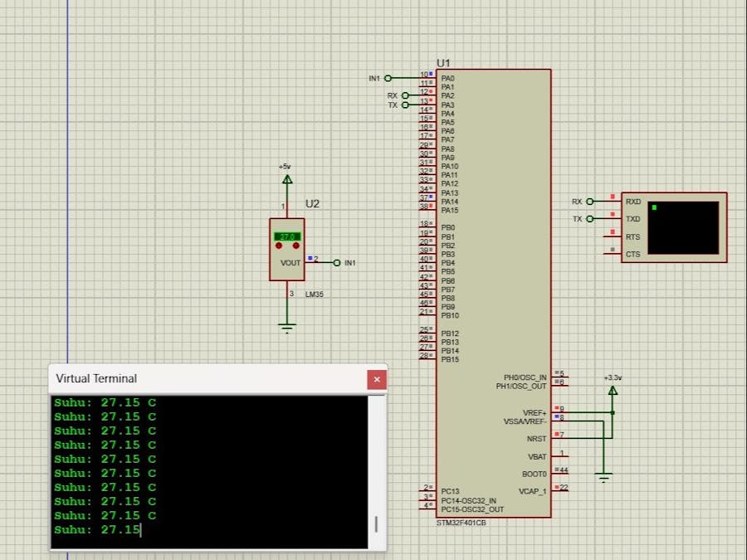Close the Virtual Terminal window
Screen dimensions: 747x560
point(377,379)
